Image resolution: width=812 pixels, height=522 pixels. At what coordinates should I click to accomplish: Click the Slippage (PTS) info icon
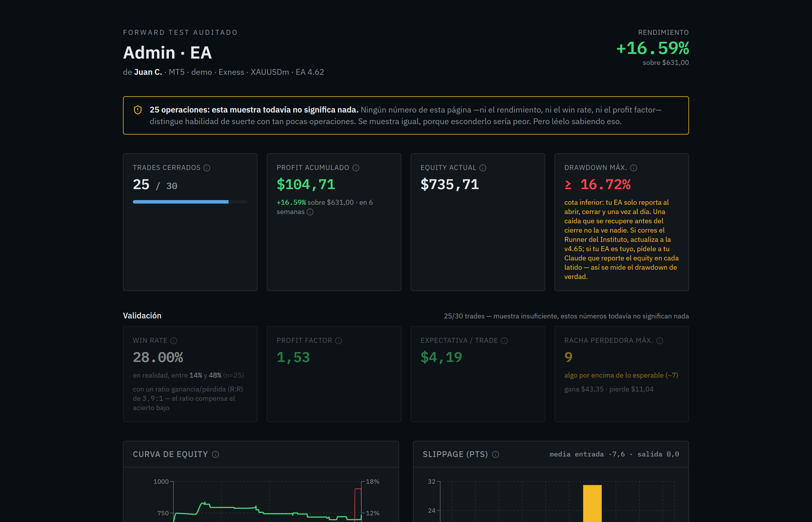pyautogui.click(x=496, y=454)
